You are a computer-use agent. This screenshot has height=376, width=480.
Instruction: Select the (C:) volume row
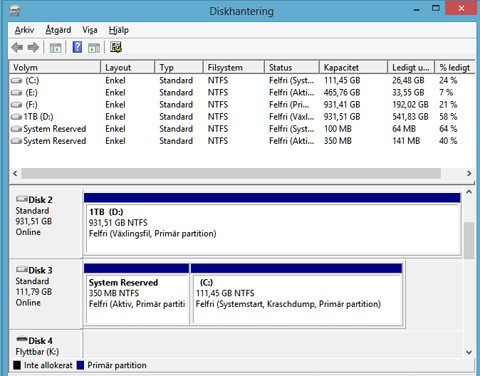242,81
